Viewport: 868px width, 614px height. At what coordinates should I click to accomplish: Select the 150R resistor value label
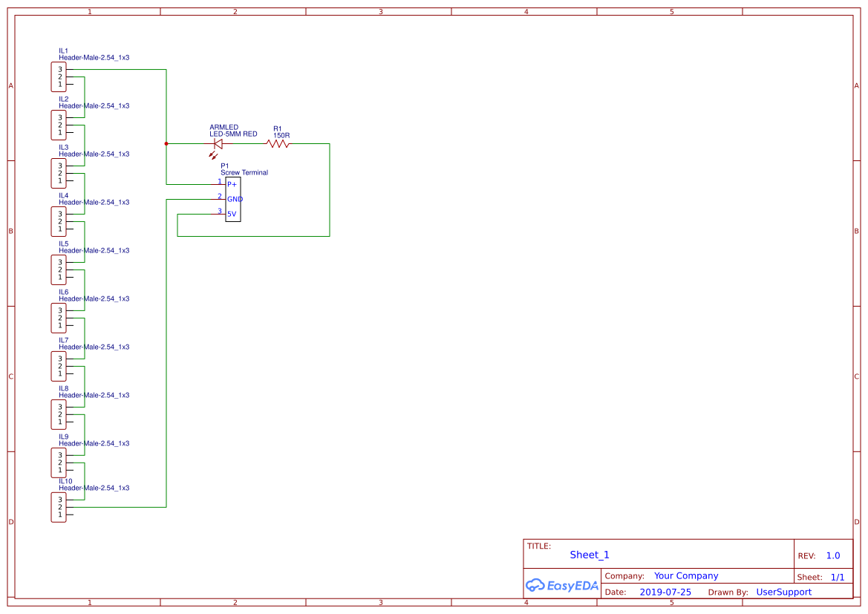[x=281, y=136]
